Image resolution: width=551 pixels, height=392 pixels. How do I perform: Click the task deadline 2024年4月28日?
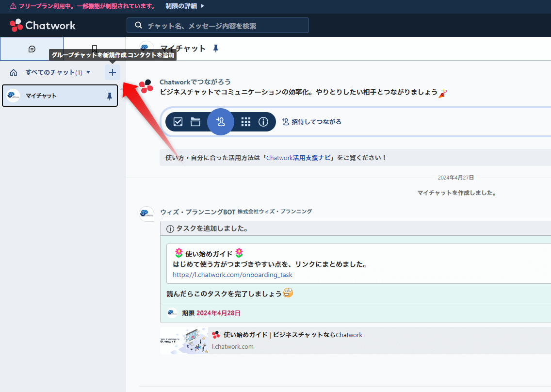(218, 313)
